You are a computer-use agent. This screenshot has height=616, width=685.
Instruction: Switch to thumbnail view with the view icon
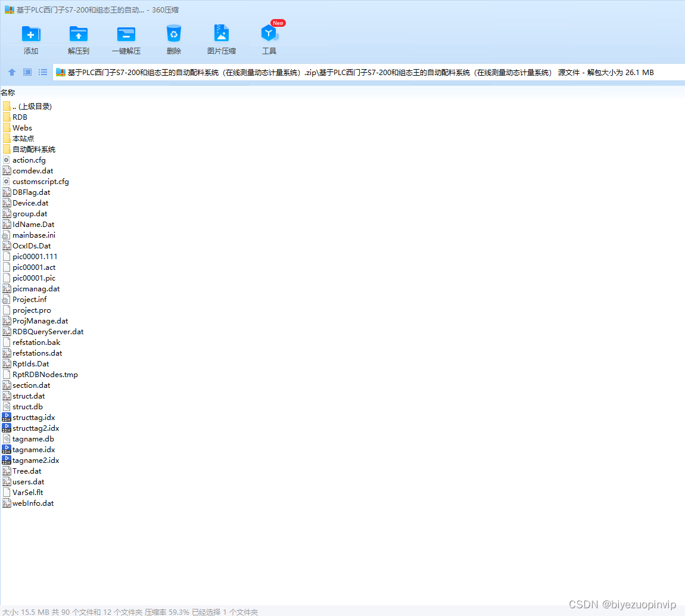27,72
